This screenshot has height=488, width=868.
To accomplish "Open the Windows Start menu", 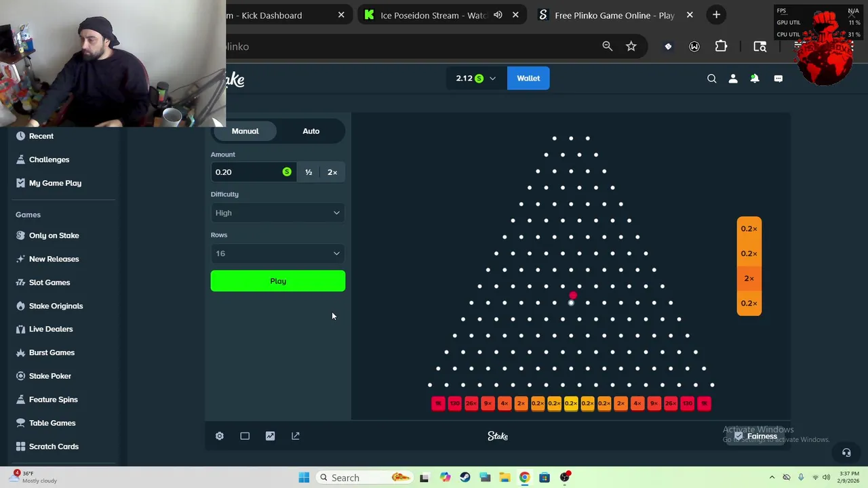I will point(304,478).
